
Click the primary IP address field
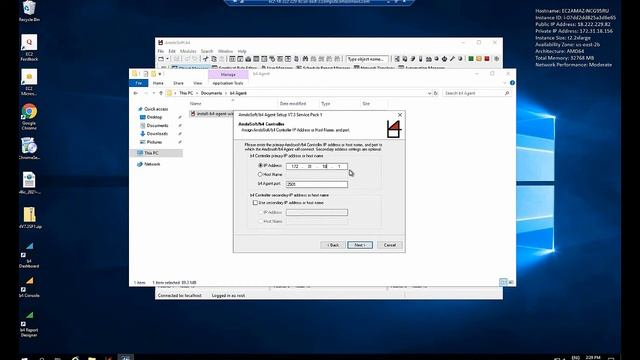pyautogui.click(x=317, y=166)
